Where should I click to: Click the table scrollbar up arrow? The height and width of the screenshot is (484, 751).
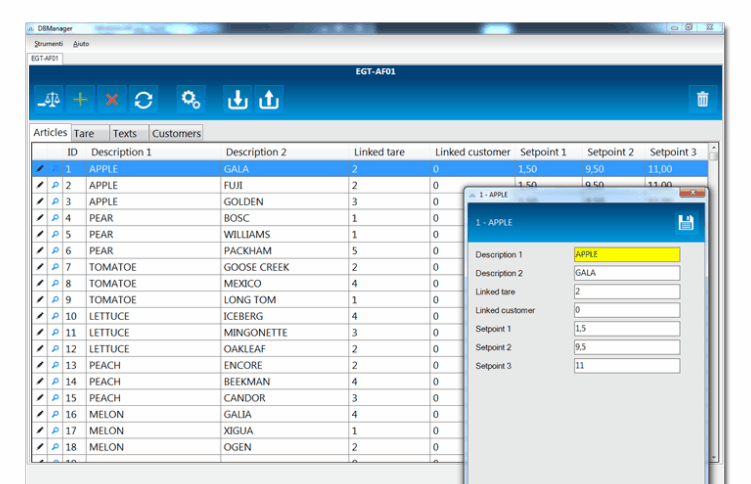pyautogui.click(x=714, y=148)
